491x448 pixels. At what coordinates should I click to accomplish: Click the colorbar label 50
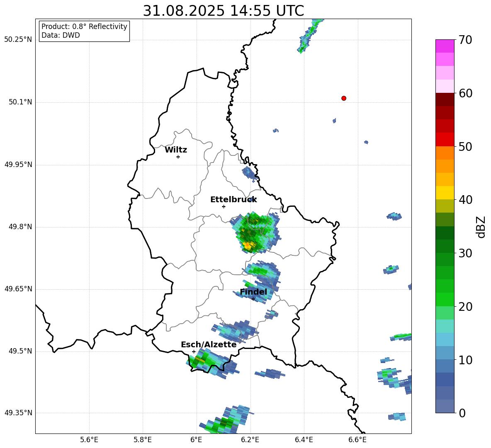click(465, 147)
